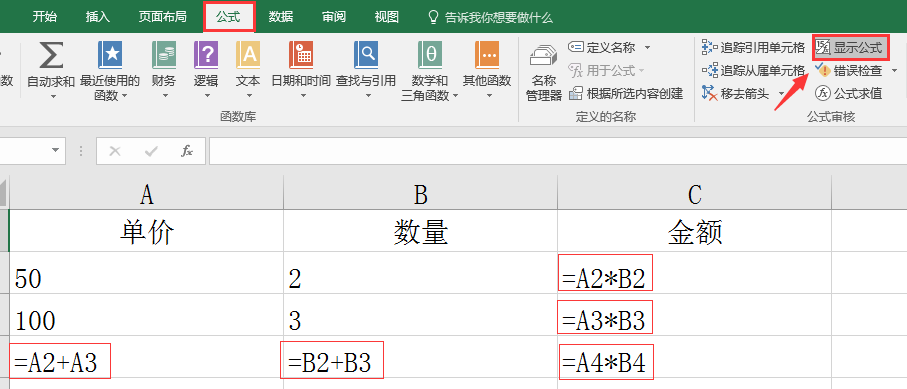Expand the Logical (逻辑) dropdown arrow
907x389 pixels.
206,96
